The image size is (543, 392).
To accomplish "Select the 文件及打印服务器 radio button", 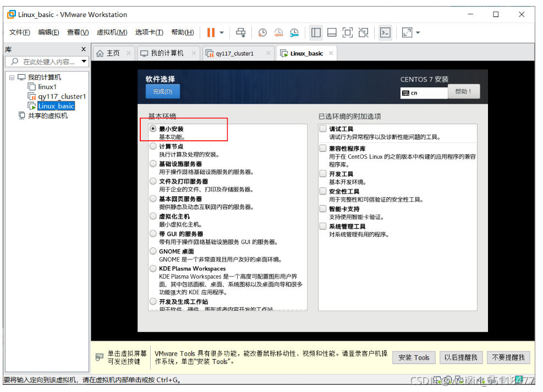I will tap(153, 181).
